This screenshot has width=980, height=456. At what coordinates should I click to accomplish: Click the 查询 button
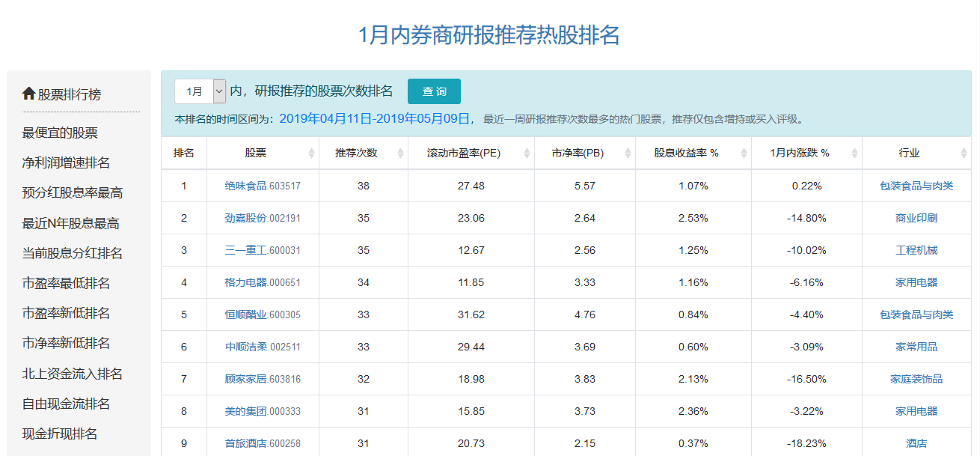point(434,91)
